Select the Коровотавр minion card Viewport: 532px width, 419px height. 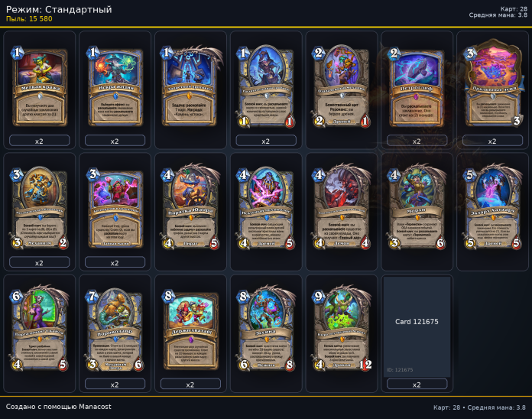[115, 329]
